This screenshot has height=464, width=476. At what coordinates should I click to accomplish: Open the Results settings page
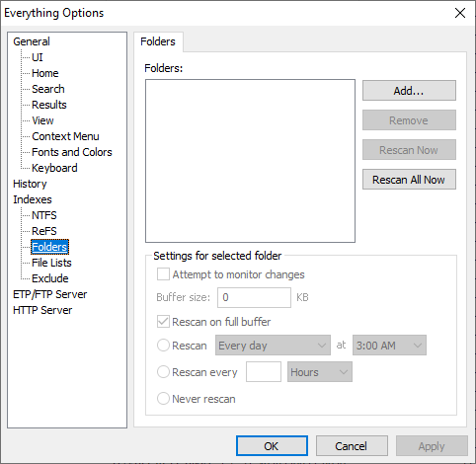[49, 105]
